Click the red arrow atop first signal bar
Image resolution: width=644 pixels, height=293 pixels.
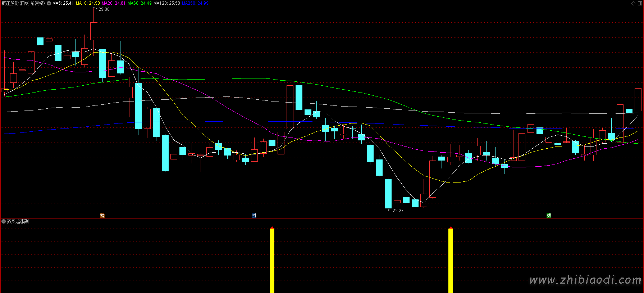pyautogui.click(x=272, y=227)
